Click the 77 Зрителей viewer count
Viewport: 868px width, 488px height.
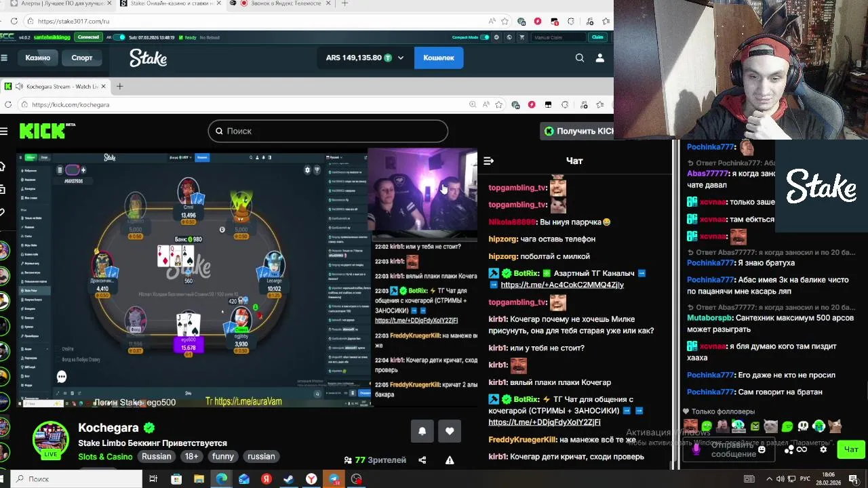376,460
